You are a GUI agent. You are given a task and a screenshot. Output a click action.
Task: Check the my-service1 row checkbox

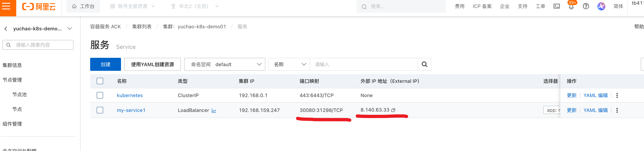coord(100,110)
